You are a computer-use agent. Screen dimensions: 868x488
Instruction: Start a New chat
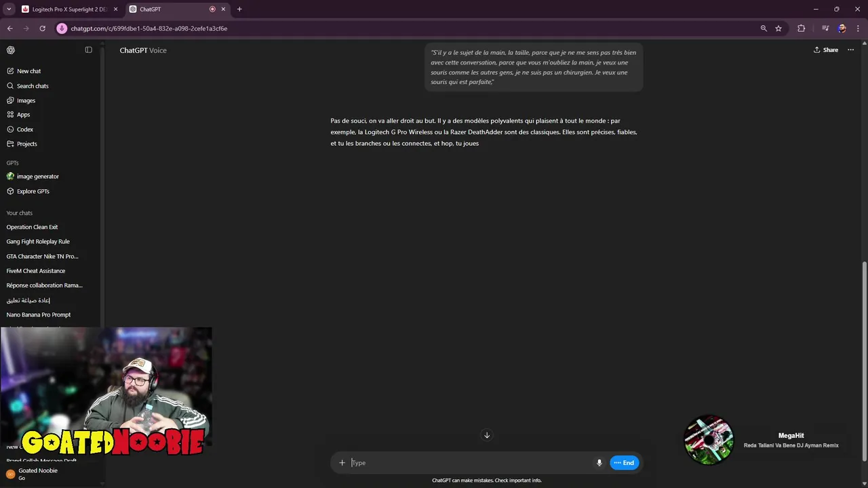pyautogui.click(x=29, y=71)
